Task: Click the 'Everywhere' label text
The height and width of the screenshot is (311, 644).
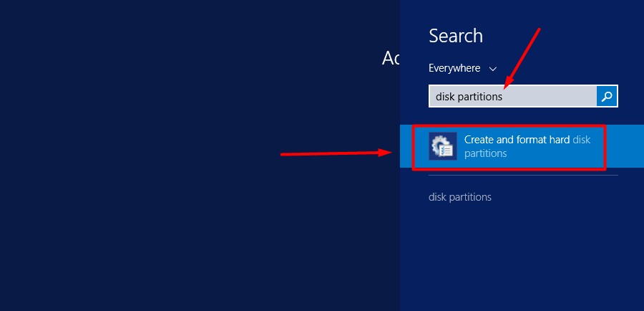Action: coord(454,68)
